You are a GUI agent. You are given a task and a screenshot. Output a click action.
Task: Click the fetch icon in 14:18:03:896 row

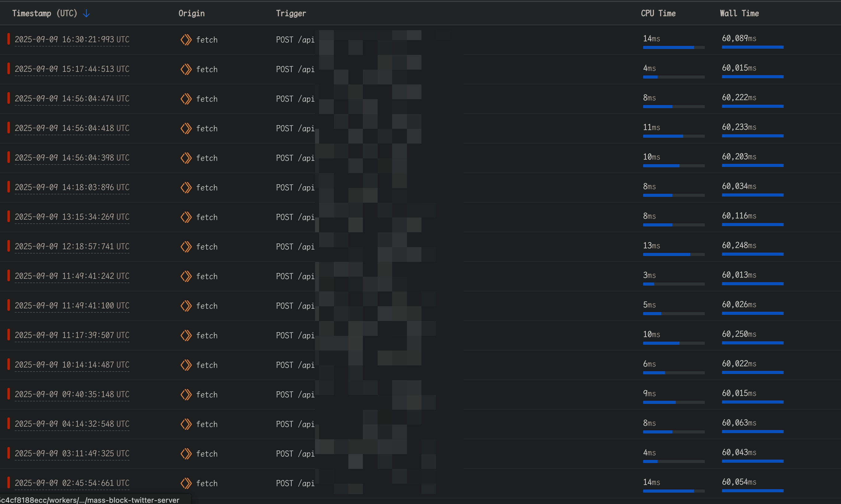pyautogui.click(x=186, y=188)
